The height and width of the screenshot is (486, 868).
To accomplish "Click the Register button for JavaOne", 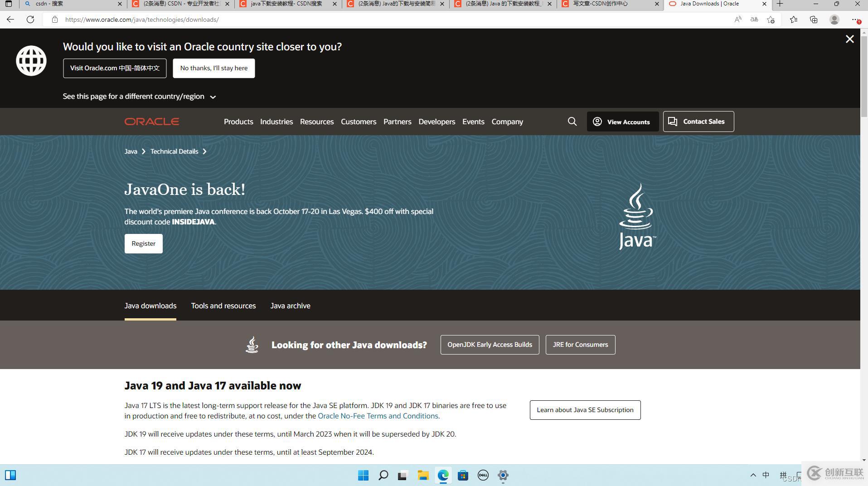I will [x=144, y=244].
